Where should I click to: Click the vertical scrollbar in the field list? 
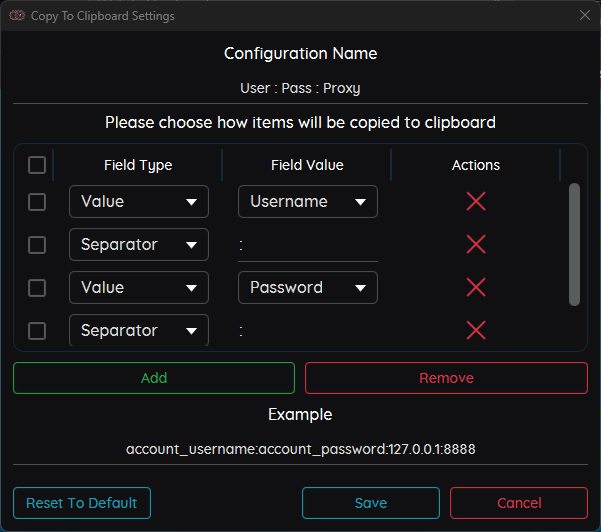[574, 244]
